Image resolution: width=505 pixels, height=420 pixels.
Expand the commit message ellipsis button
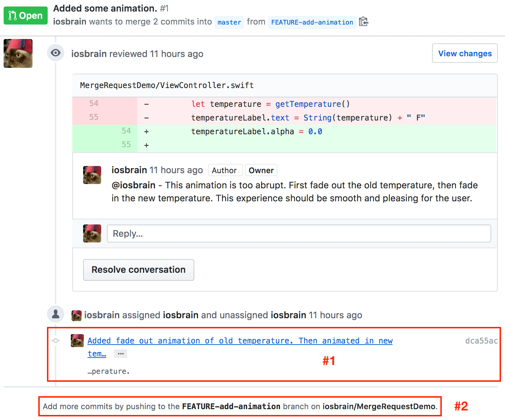coord(120,354)
